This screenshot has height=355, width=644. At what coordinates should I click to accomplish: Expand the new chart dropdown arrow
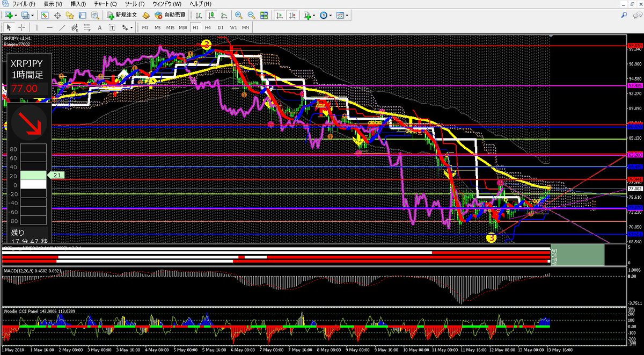click(x=16, y=16)
